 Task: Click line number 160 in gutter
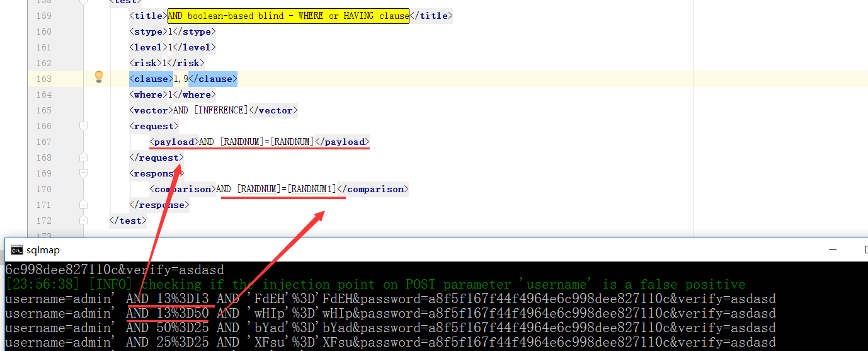click(44, 32)
